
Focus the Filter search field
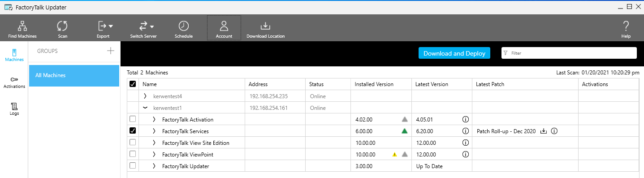569,53
